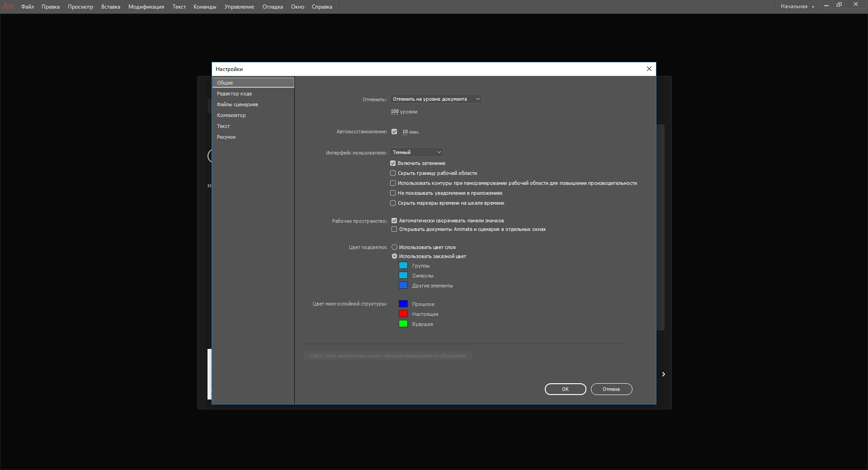
Task: Close the Настройки dialog
Action: 649,69
